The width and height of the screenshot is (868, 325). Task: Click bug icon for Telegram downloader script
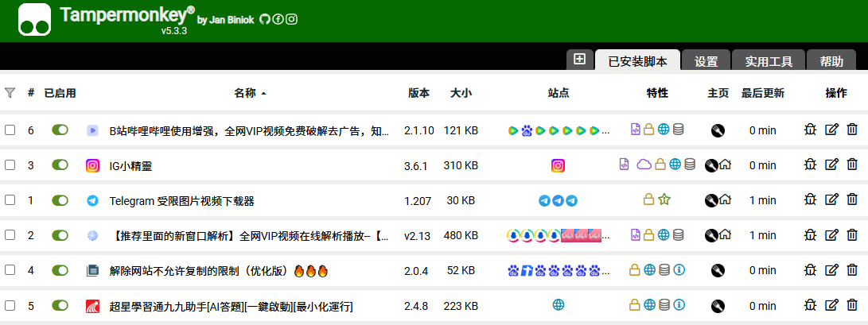(x=811, y=200)
